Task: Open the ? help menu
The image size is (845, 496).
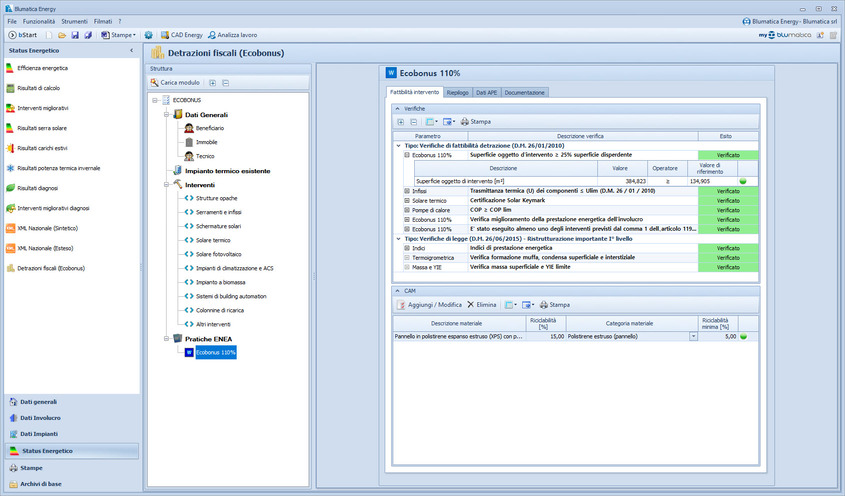Action: [120, 22]
